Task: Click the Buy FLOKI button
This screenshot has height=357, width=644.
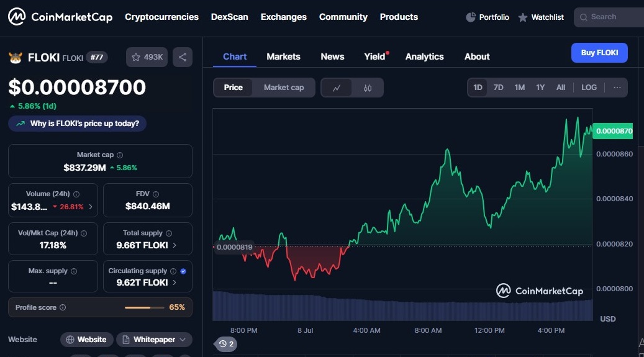Action: pyautogui.click(x=599, y=53)
